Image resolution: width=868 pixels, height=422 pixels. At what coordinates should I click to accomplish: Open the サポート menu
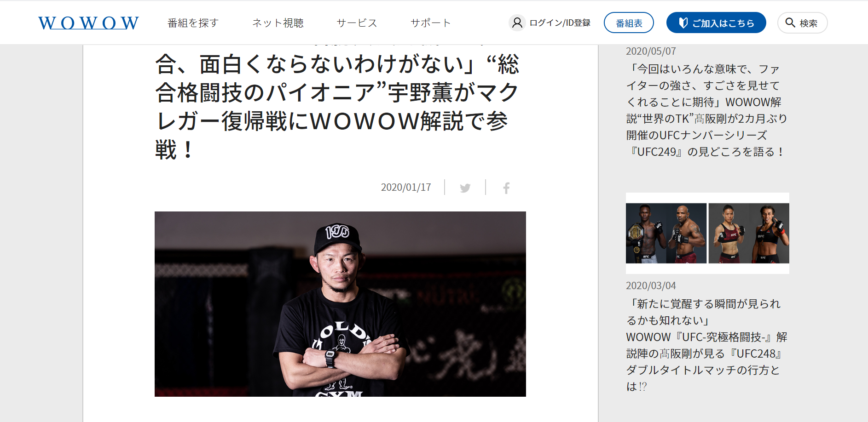(x=431, y=23)
